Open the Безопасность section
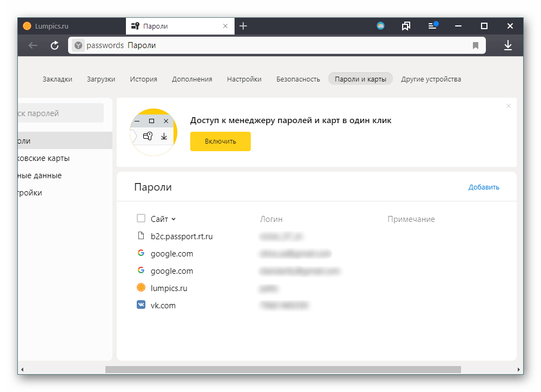 [298, 79]
